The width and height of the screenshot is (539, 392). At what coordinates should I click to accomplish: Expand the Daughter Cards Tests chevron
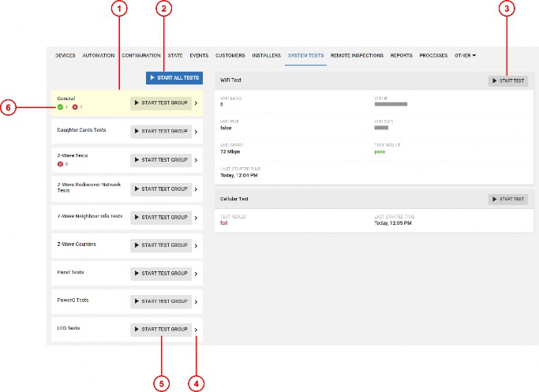pos(196,132)
